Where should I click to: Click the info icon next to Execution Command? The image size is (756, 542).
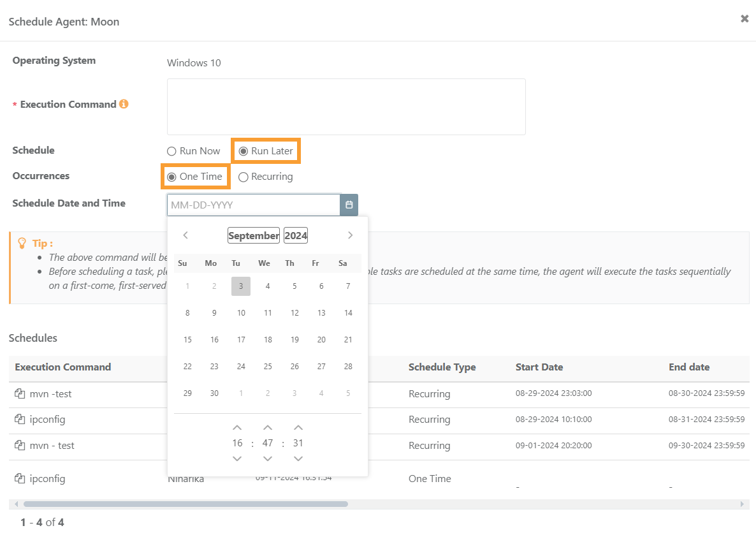pyautogui.click(x=125, y=103)
